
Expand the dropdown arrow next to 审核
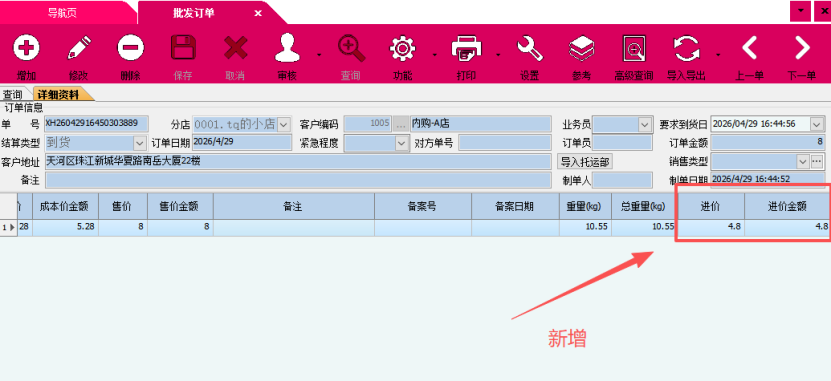pos(319,55)
